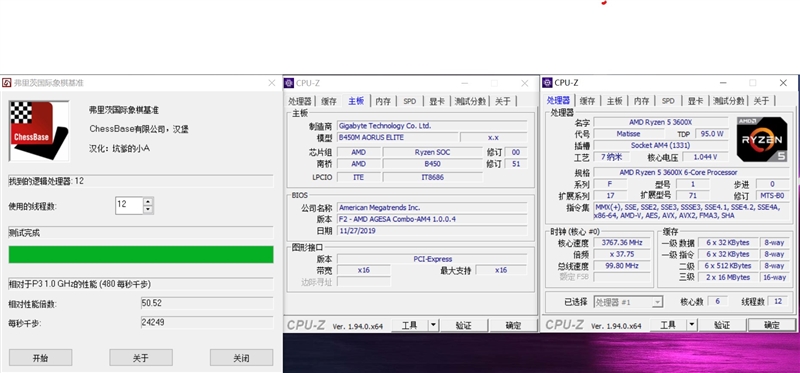Click the green benchmark progress bar

141,254
